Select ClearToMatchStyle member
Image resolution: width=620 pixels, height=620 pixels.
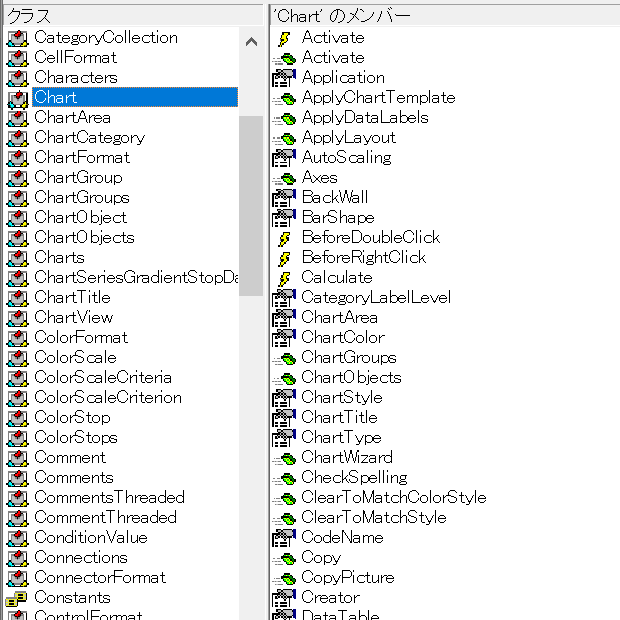pyautogui.click(x=374, y=517)
